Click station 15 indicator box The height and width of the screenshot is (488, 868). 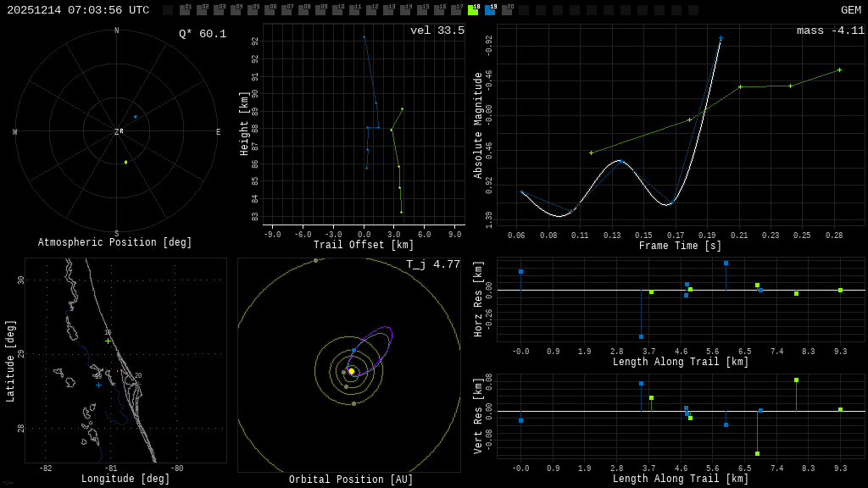tap(422, 10)
